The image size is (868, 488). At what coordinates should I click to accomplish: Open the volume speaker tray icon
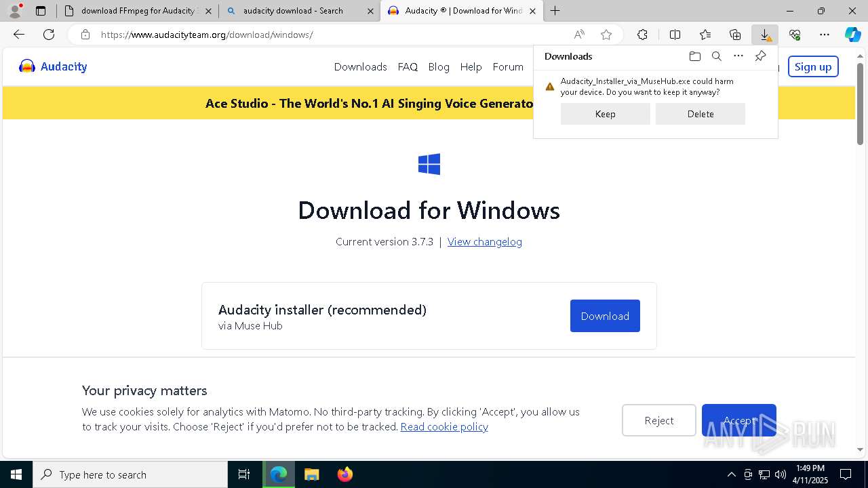(781, 474)
